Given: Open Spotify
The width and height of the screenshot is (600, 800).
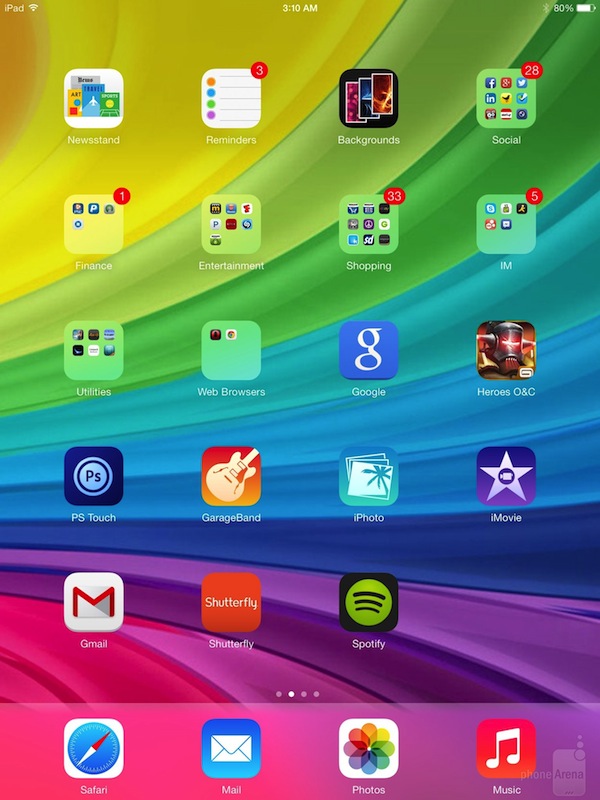Looking at the screenshot, I should click(368, 603).
